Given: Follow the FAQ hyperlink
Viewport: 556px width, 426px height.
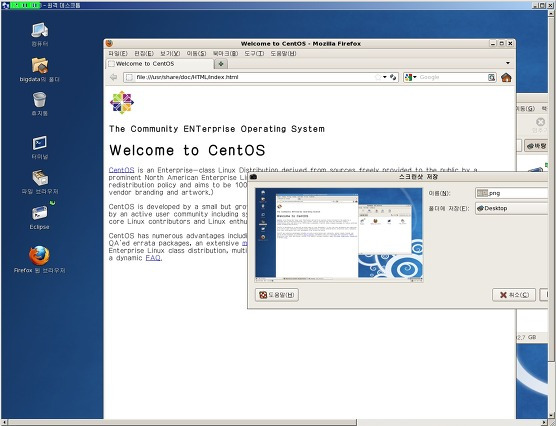Looking at the screenshot, I should coord(153,258).
